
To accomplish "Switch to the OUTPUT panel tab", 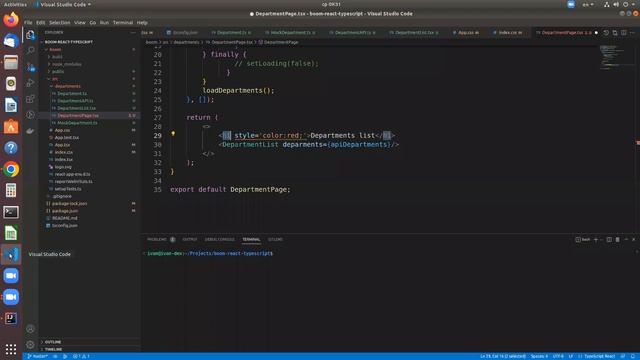I will click(190, 240).
